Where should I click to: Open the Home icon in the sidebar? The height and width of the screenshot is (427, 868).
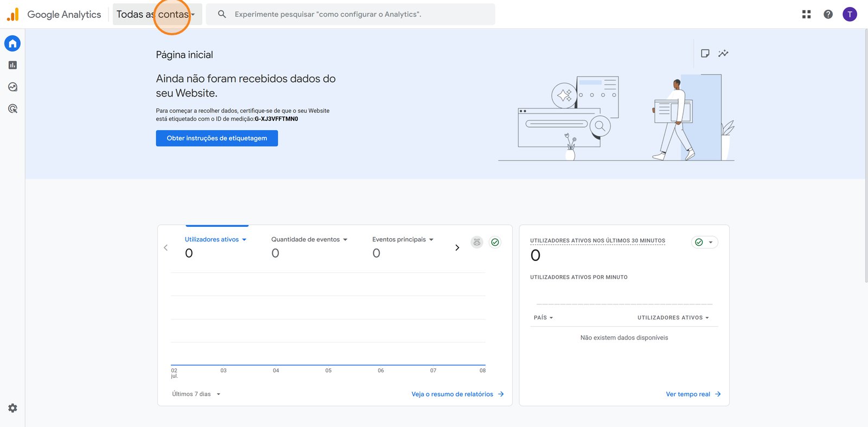pos(12,43)
